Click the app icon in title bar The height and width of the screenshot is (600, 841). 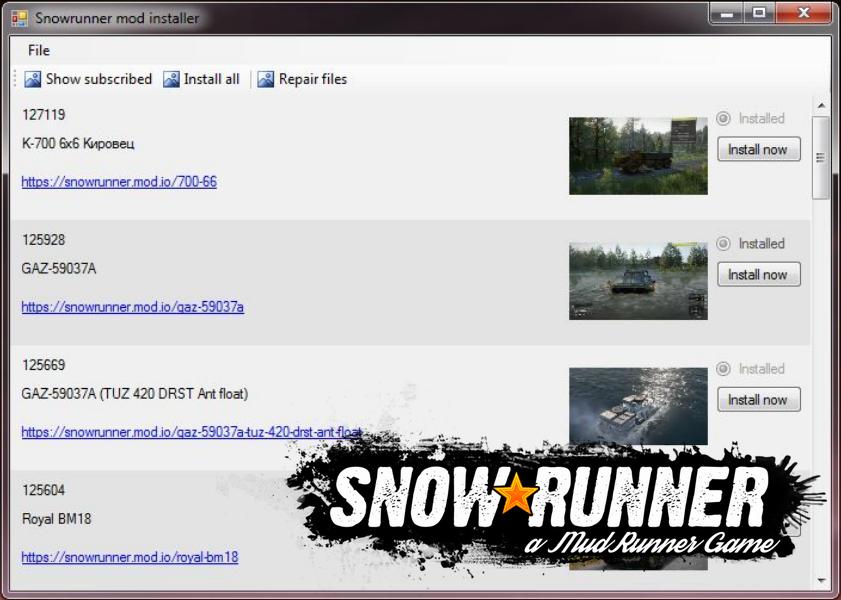coord(19,18)
